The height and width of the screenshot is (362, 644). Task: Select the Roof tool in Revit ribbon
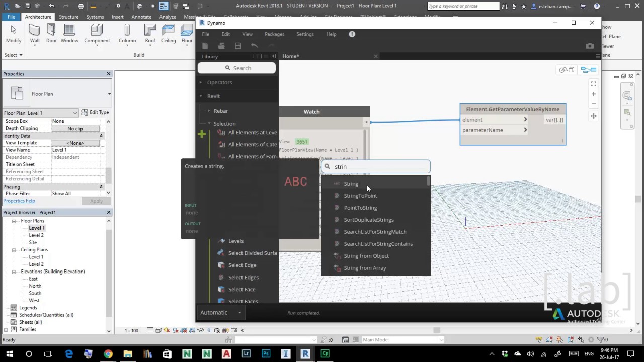(x=150, y=34)
